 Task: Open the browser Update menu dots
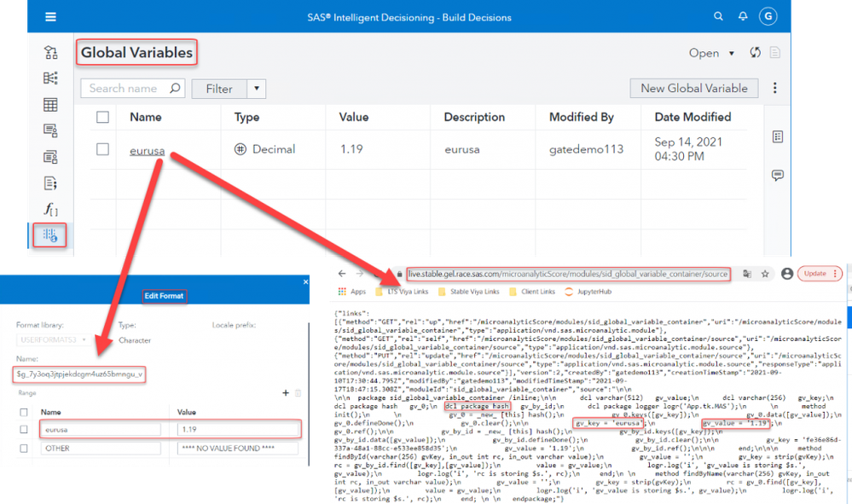click(x=835, y=274)
